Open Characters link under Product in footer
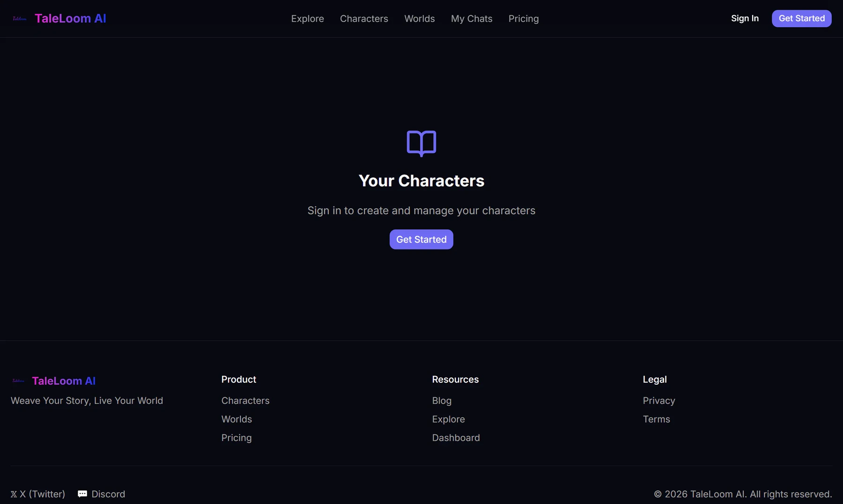The image size is (843, 504). 245,401
